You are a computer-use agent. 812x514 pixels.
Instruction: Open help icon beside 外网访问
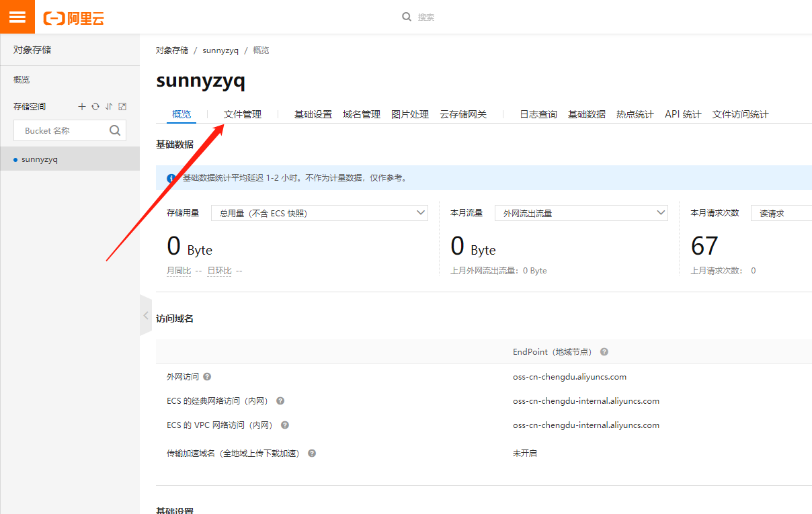click(207, 377)
